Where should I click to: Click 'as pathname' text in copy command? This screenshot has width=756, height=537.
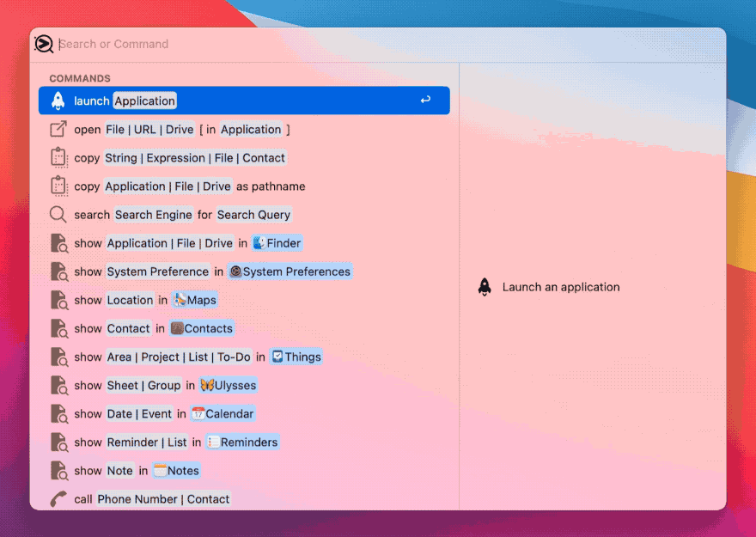(x=271, y=186)
